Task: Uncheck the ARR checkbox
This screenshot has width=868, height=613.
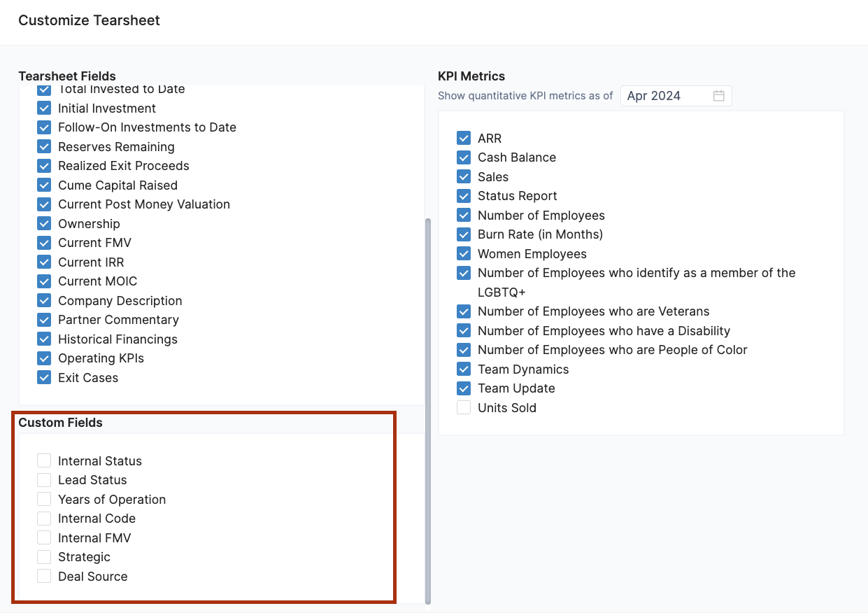Action: pyautogui.click(x=464, y=139)
